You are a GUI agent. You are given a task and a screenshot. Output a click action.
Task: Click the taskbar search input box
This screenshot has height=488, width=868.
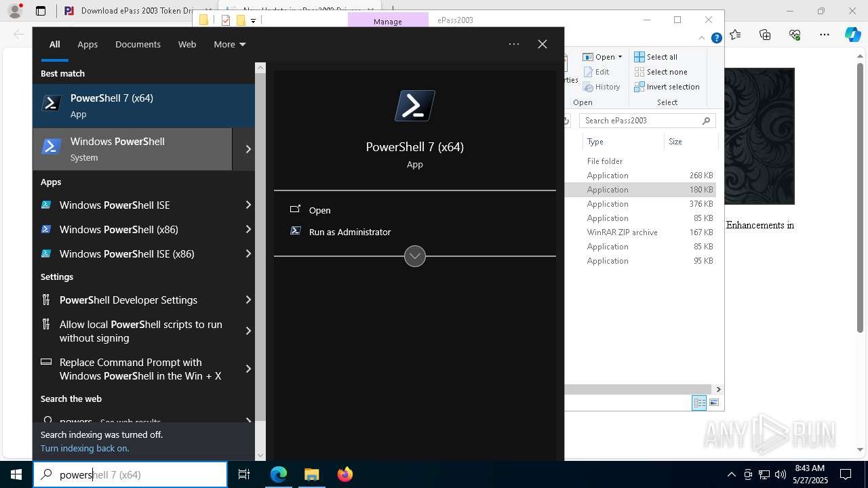[x=130, y=474]
